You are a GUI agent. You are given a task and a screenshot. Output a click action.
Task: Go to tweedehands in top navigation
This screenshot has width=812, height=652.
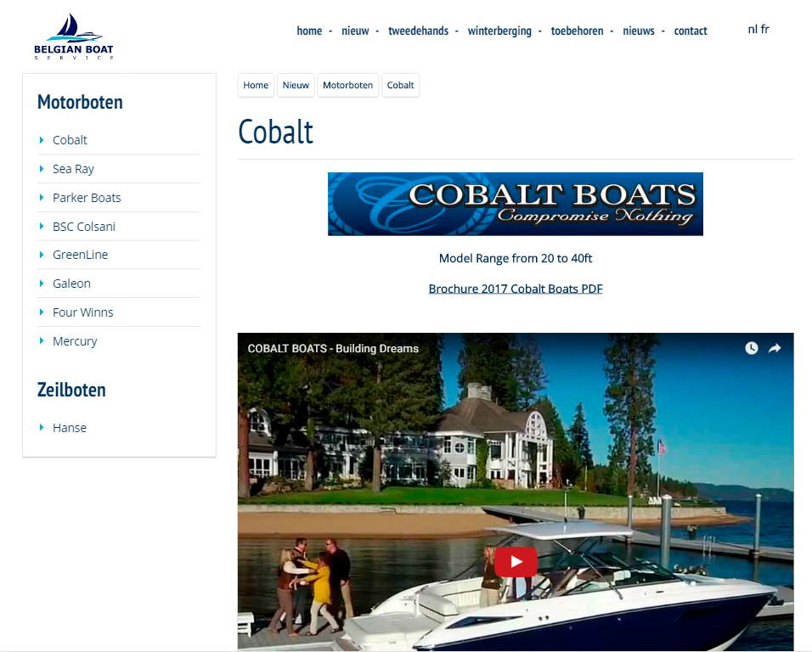coord(419,31)
